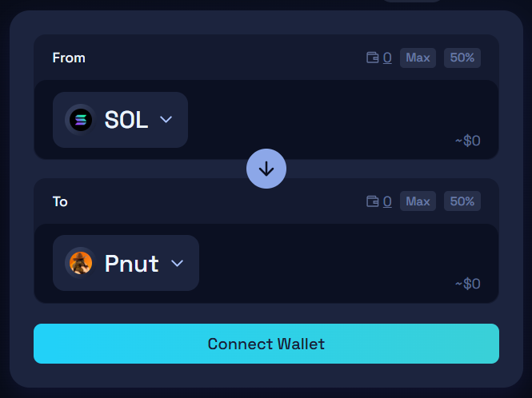Click Max in the To section
This screenshot has width=532, height=398.
coord(418,201)
